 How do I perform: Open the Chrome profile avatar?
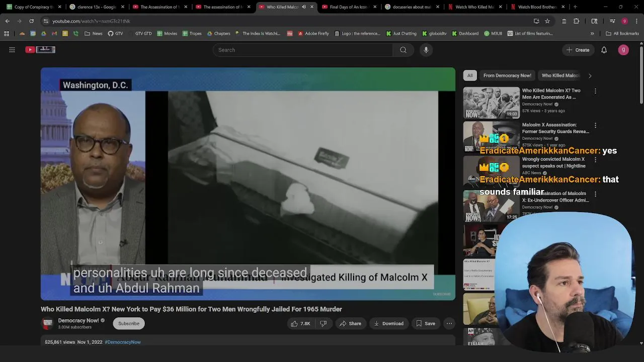point(624,21)
